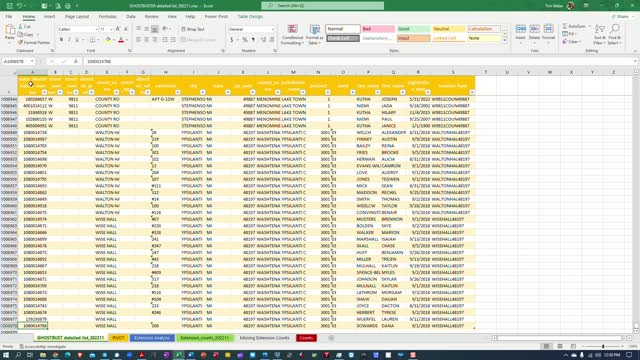640x360 pixels.
Task: Open the Missing Extension Counts sheet
Action: point(264,338)
